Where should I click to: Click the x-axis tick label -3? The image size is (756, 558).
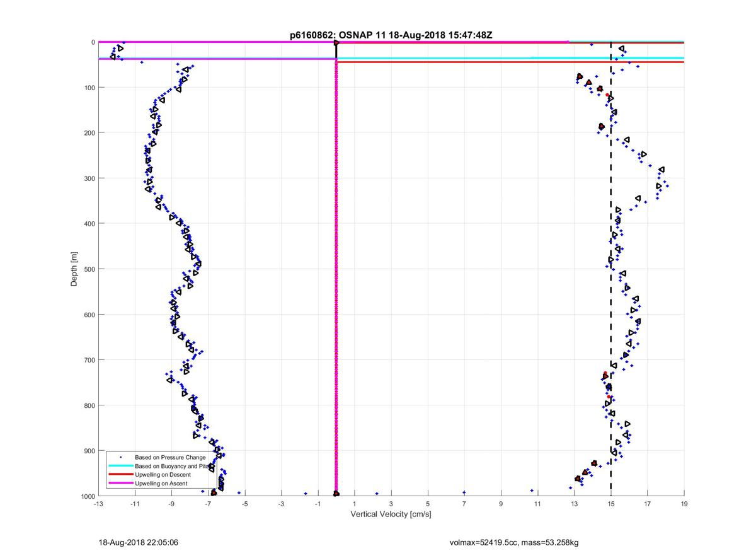(x=281, y=504)
